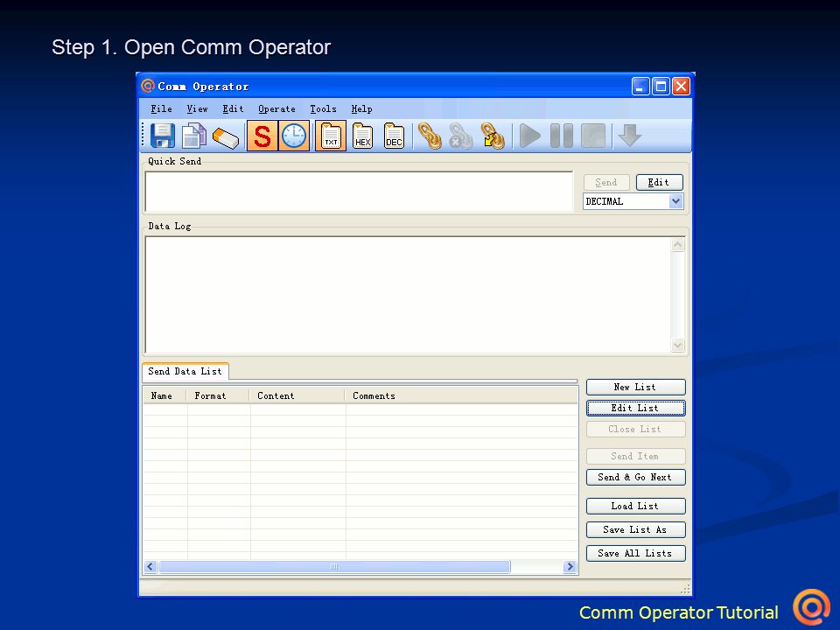
Task: Click the Save All Lists button
Action: point(635,553)
